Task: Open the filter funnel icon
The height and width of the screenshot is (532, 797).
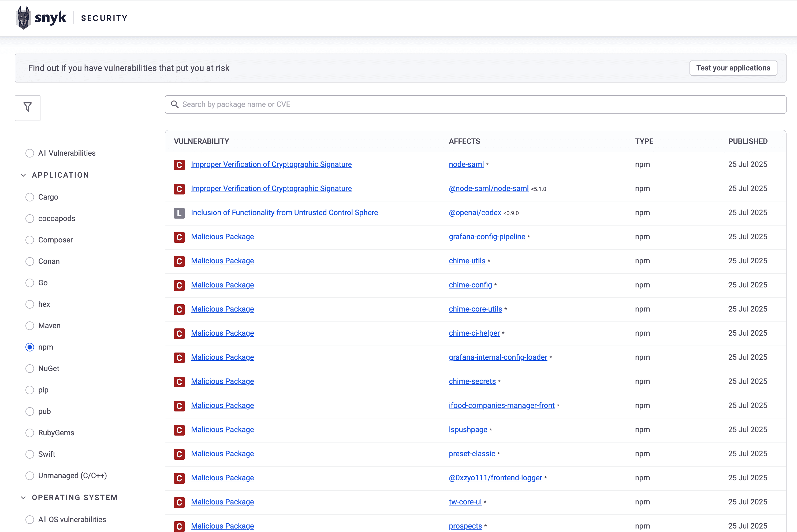Action: (28, 108)
